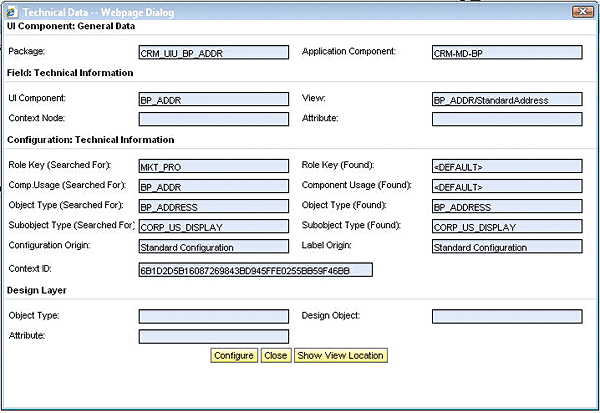600x413 pixels.
Task: Click the 'Application Component:' label
Action: (349, 51)
